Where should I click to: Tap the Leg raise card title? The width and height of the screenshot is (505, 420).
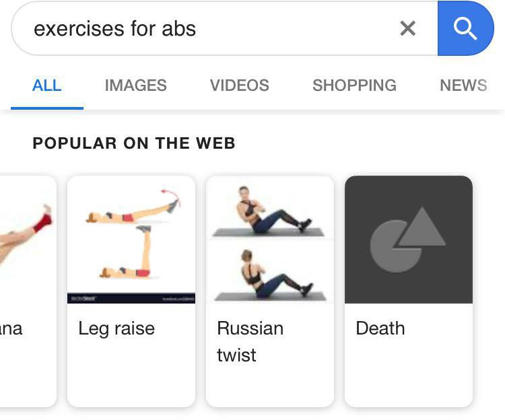click(116, 328)
